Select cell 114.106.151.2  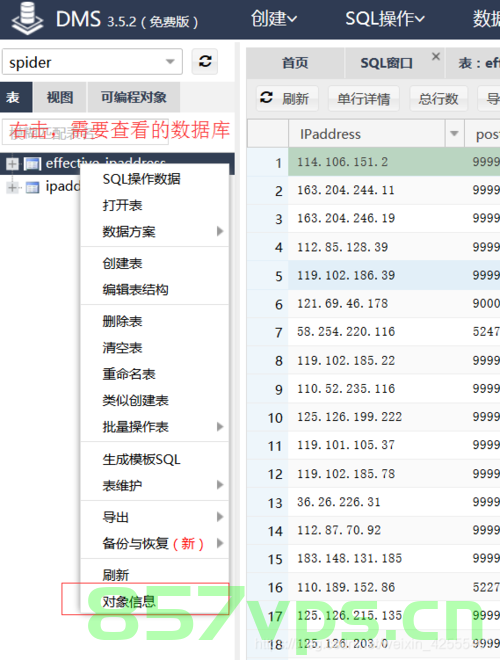[376, 162]
